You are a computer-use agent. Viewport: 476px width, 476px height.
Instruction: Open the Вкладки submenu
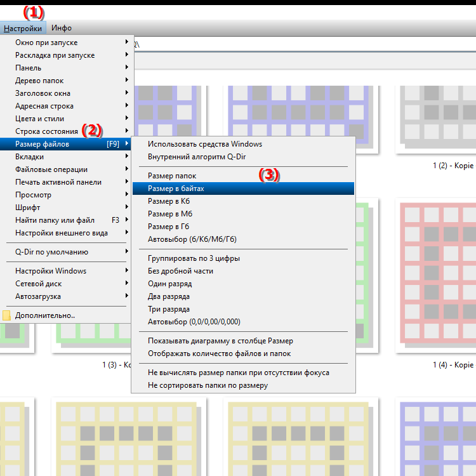(66, 157)
